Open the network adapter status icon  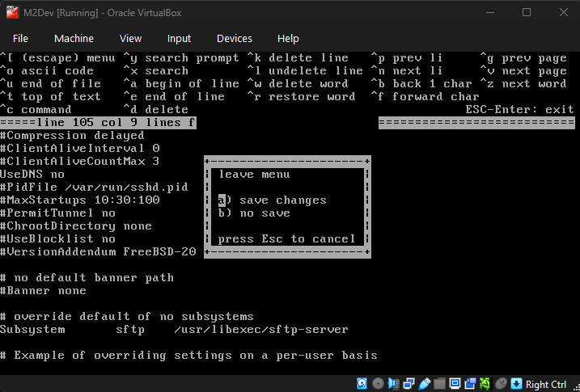tap(409, 383)
